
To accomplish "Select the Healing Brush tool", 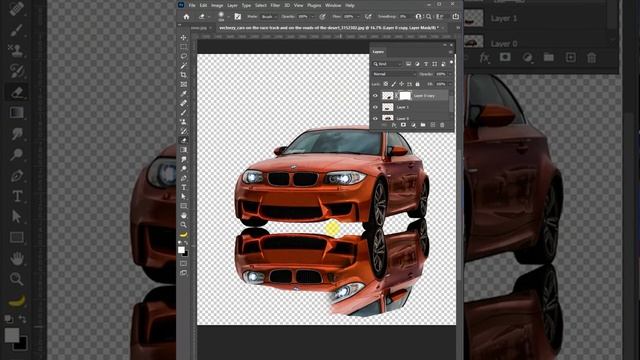I will pos(183,103).
